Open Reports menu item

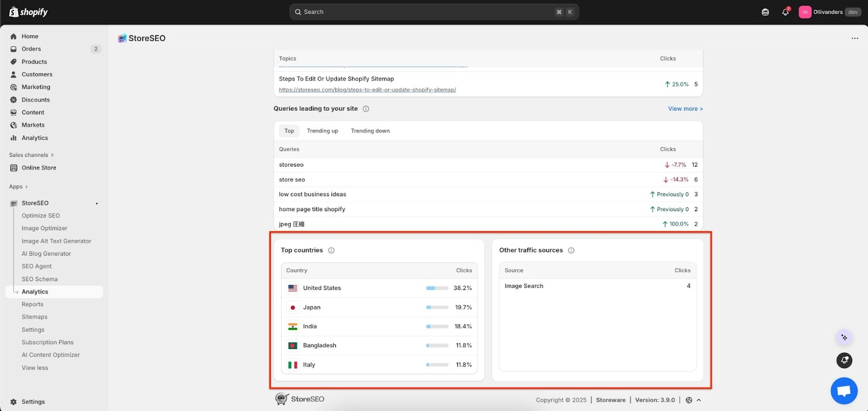point(33,305)
